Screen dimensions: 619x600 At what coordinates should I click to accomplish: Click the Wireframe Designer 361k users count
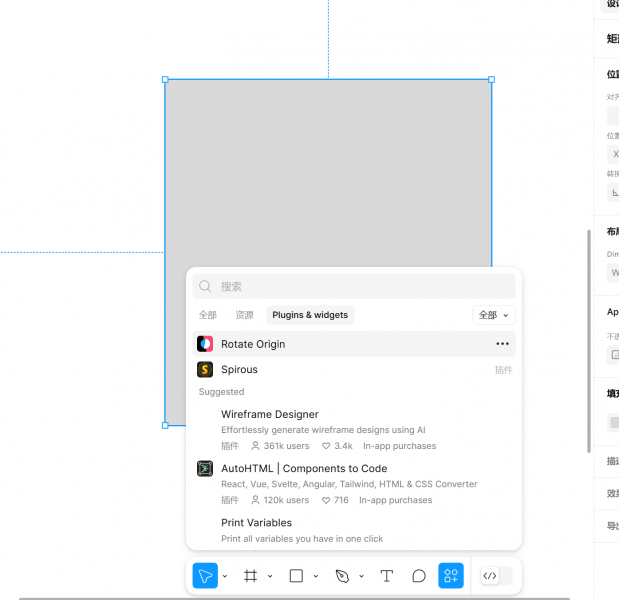pos(280,446)
